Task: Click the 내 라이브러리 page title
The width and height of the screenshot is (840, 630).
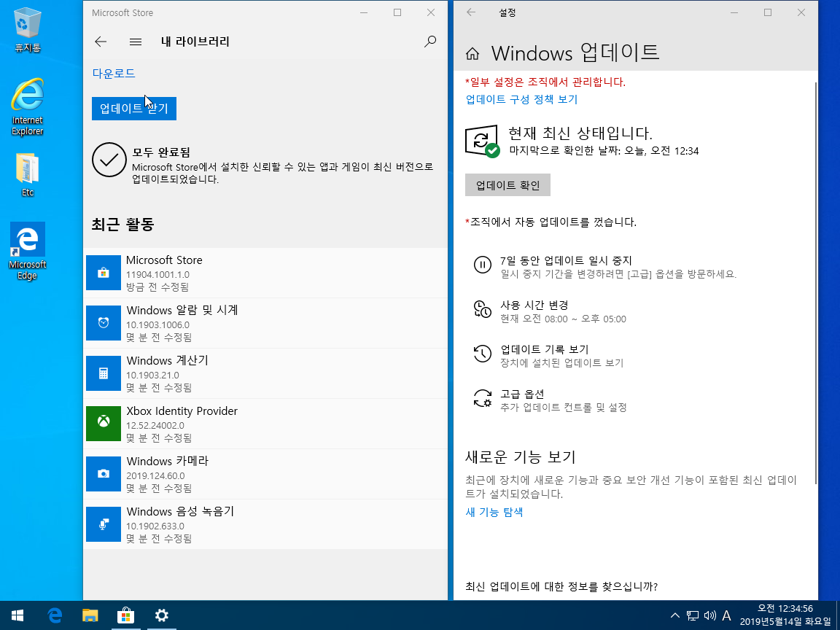Action: pos(195,42)
